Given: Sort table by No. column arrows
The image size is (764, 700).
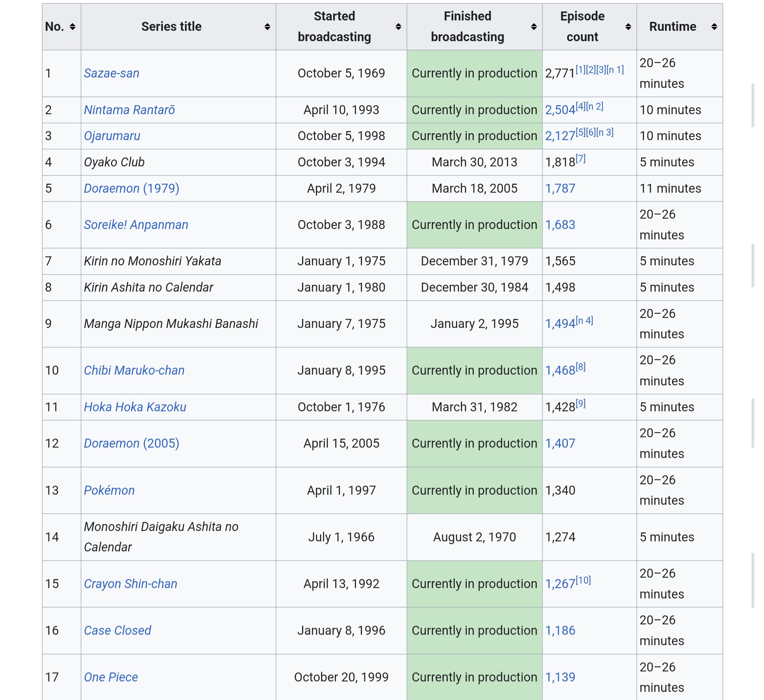Looking at the screenshot, I should tap(72, 27).
